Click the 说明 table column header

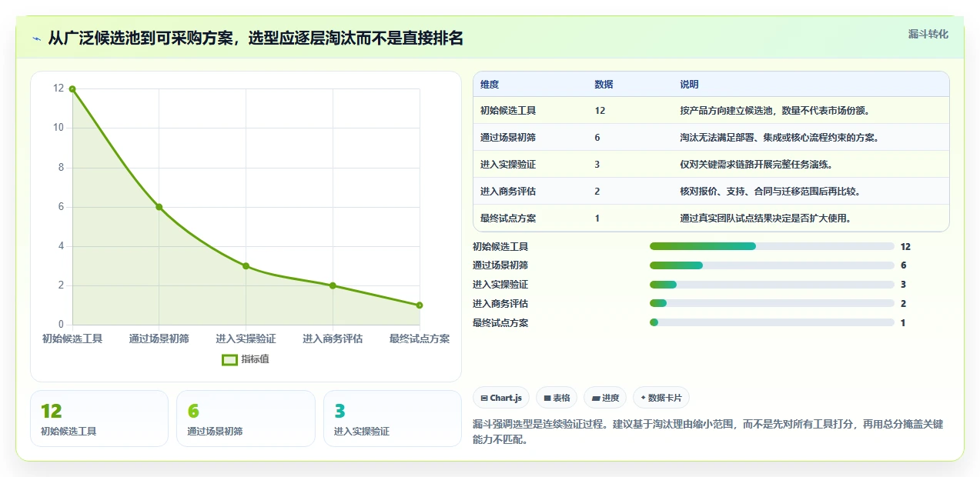(x=690, y=85)
